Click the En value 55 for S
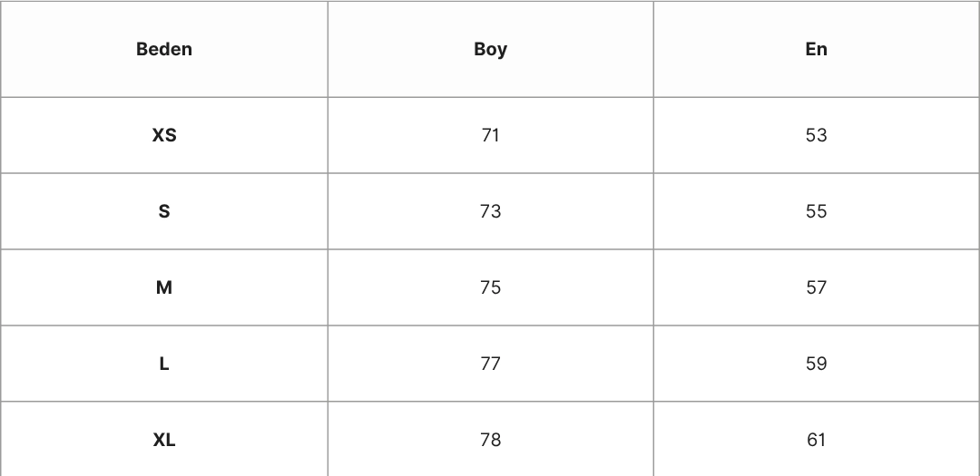 (x=816, y=211)
